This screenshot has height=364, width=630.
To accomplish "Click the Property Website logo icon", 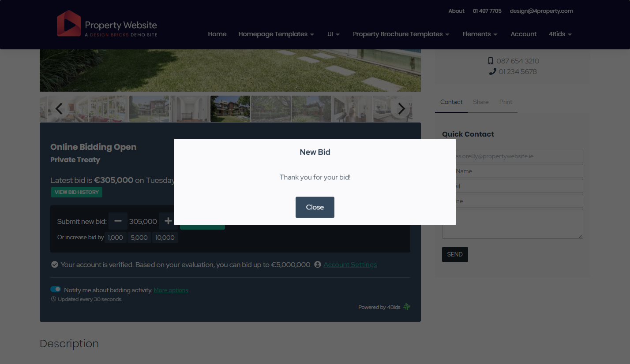I will 69,23.
